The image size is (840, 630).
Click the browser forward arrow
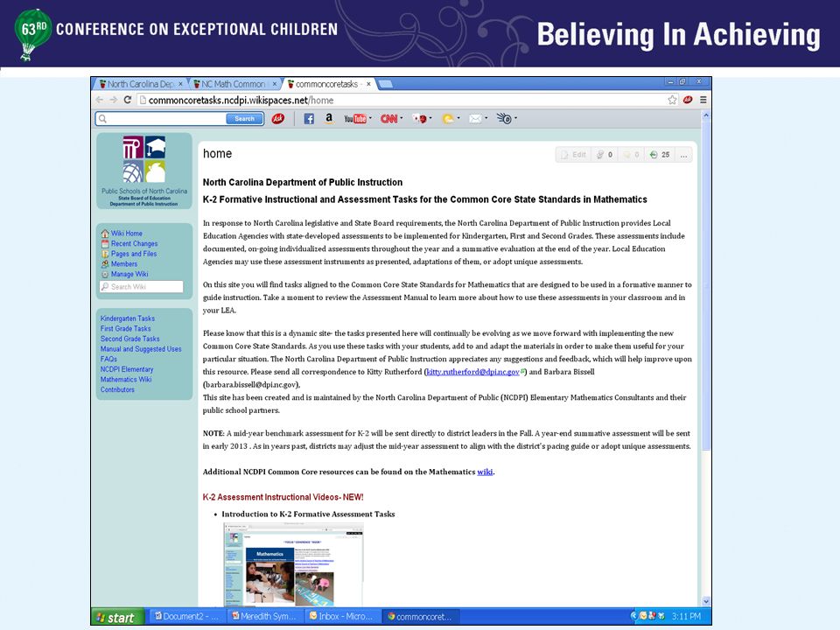pos(114,100)
